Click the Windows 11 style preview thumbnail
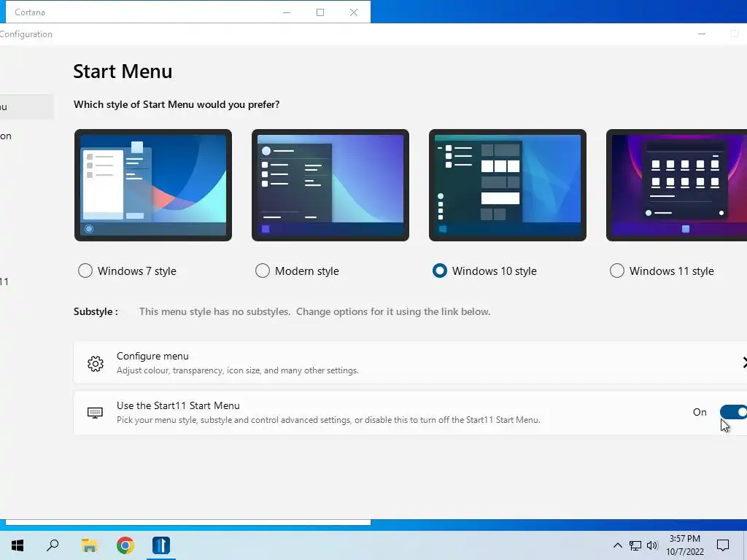The height and width of the screenshot is (560, 747). point(676,185)
